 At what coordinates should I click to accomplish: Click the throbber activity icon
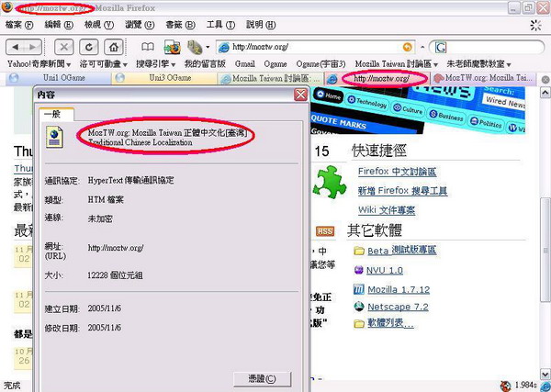coord(536,25)
